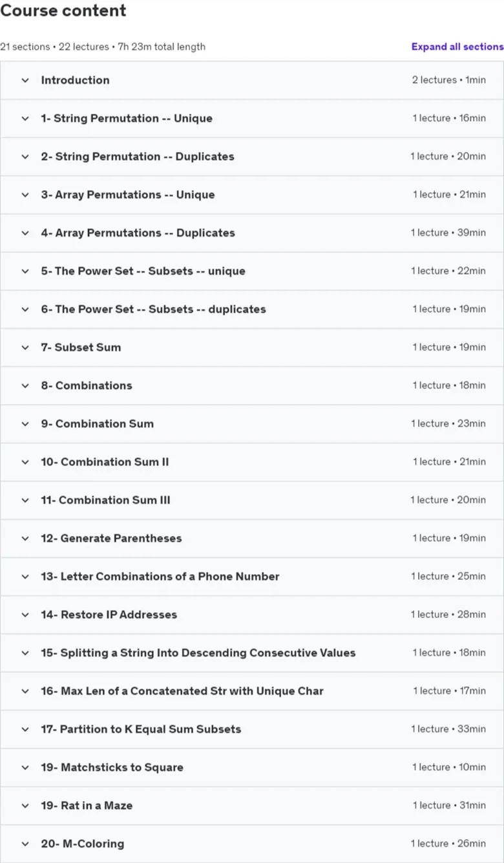Expand Splitting a String Into Descending Consecutive Values
The height and width of the screenshot is (863, 504).
[x=252, y=652]
